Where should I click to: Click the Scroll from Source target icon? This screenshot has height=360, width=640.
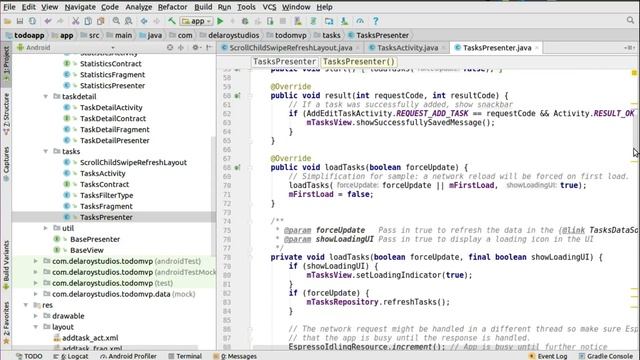tap(170, 48)
